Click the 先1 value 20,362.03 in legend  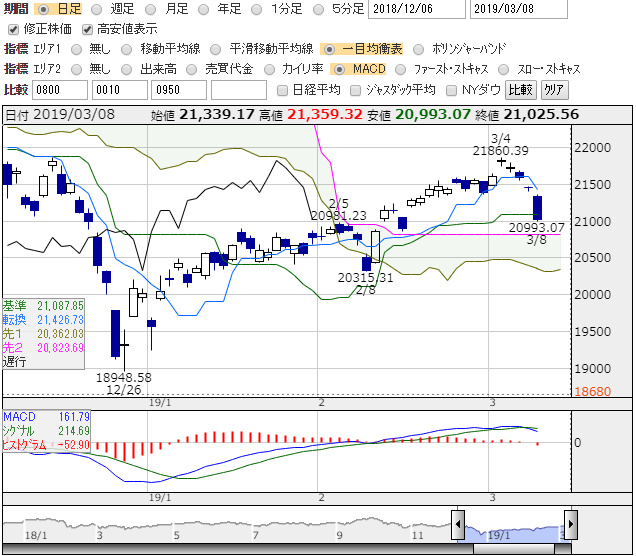coord(60,334)
